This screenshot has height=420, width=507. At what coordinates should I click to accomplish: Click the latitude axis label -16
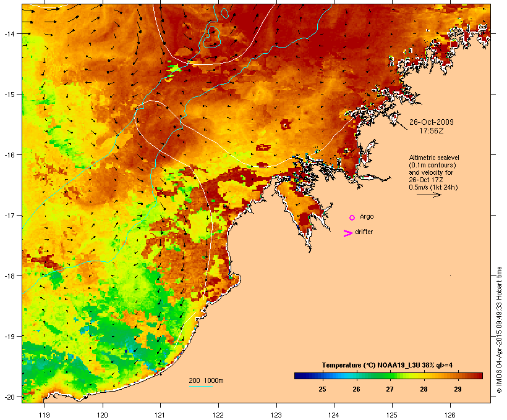9,155
